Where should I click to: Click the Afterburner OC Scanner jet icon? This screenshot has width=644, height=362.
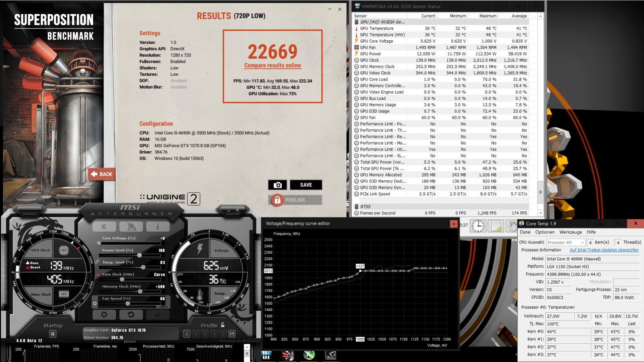point(131,227)
